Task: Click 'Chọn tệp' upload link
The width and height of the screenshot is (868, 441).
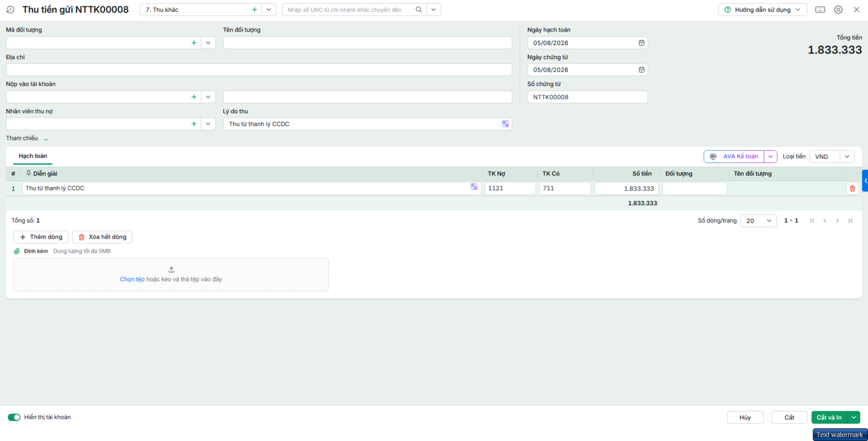Action: [132, 279]
